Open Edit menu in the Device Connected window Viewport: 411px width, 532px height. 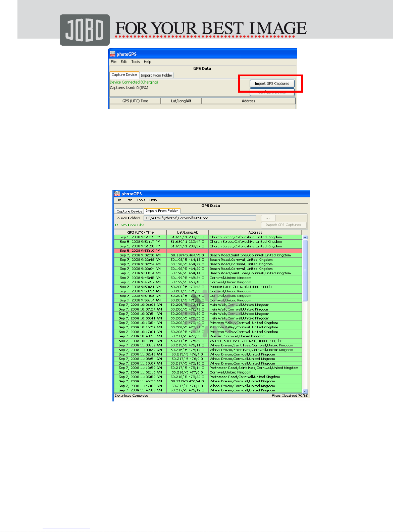coord(124,62)
